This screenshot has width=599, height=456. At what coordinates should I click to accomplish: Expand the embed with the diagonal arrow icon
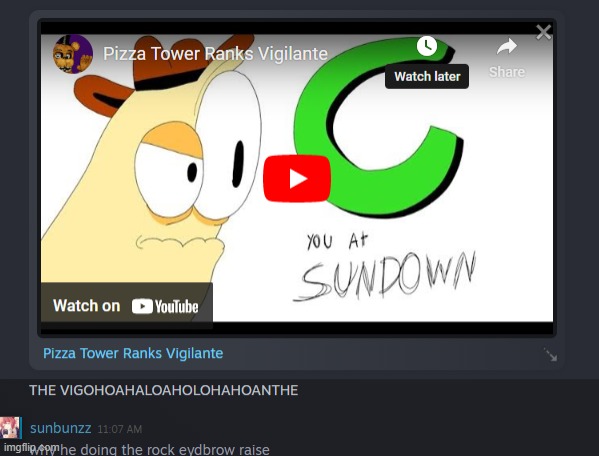(550, 354)
